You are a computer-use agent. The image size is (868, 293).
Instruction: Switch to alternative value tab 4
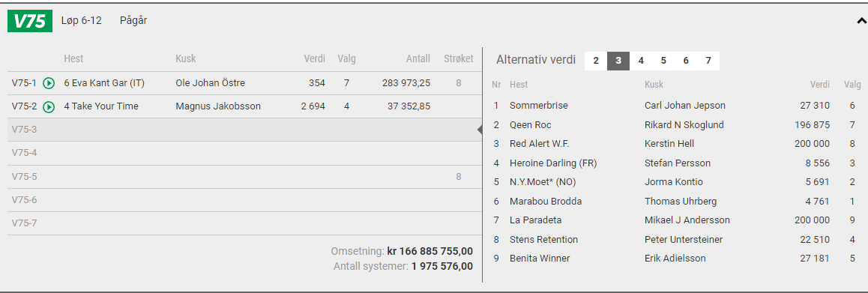tap(641, 61)
